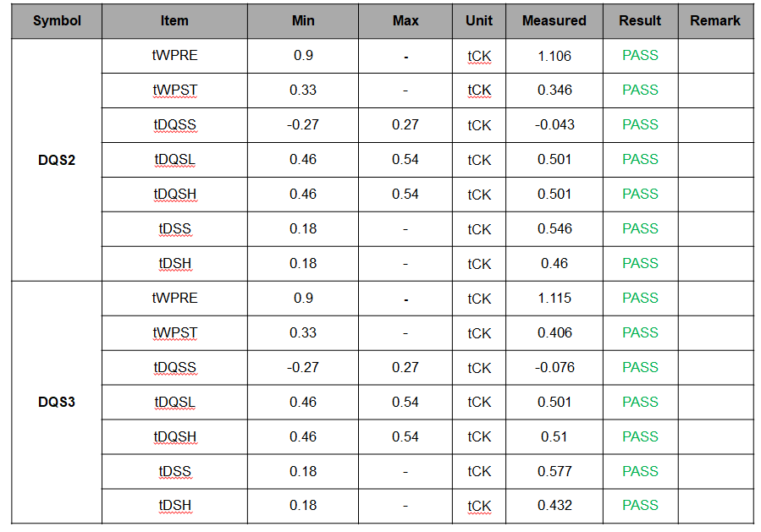761x532 pixels.
Task: Click the Symbol column header
Action: (57, 20)
